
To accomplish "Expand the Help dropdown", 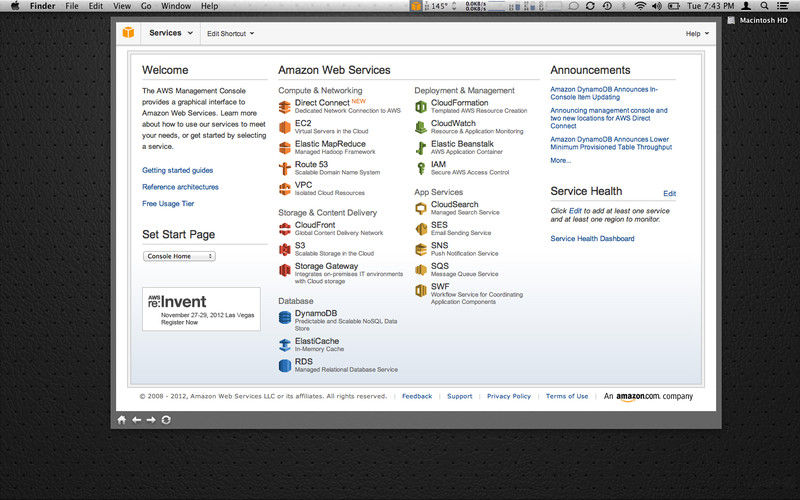I will tap(697, 33).
